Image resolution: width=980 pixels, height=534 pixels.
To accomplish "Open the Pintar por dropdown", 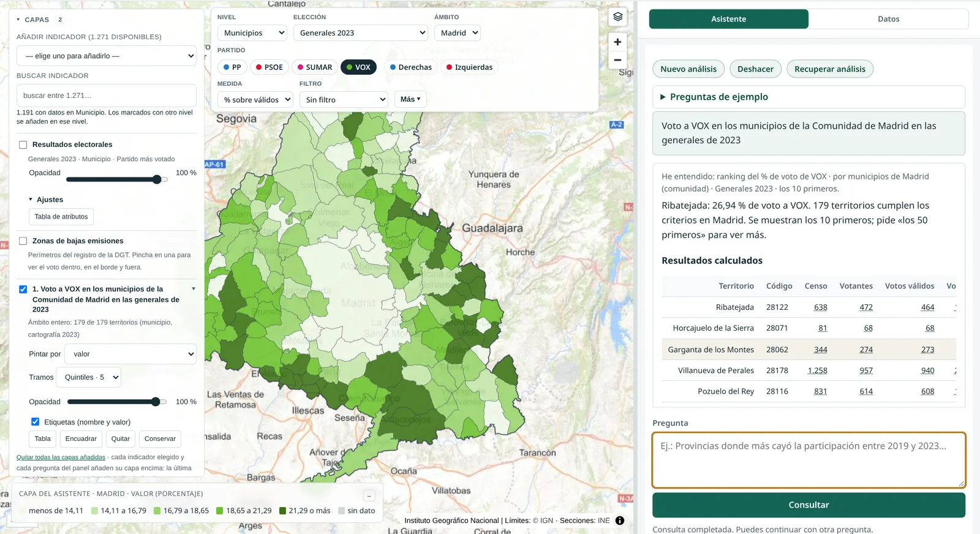I will coord(131,354).
